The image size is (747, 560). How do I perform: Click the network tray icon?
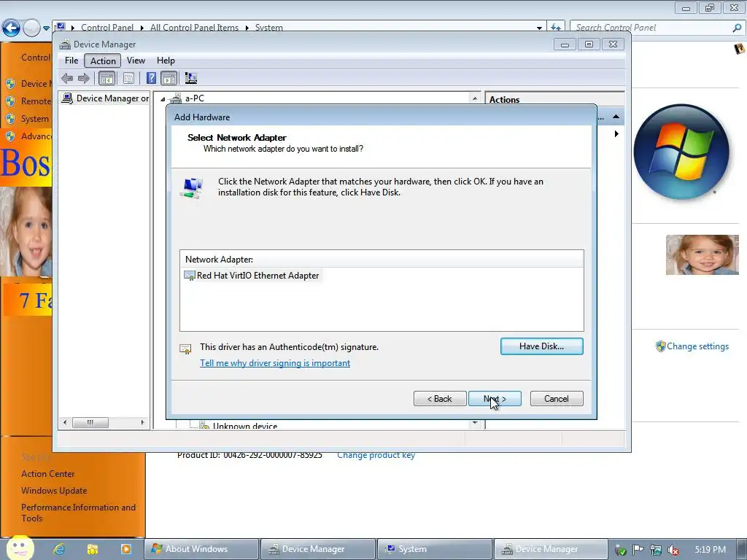coord(656,550)
